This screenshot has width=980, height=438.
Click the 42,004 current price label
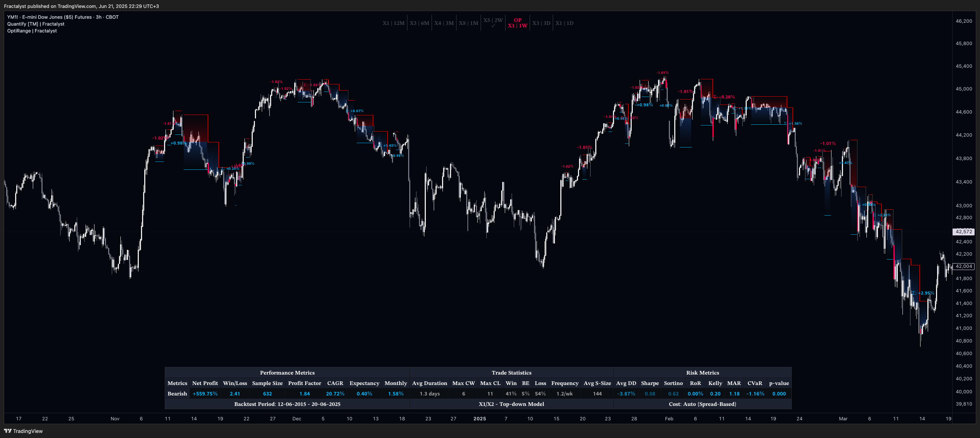pyautogui.click(x=964, y=266)
